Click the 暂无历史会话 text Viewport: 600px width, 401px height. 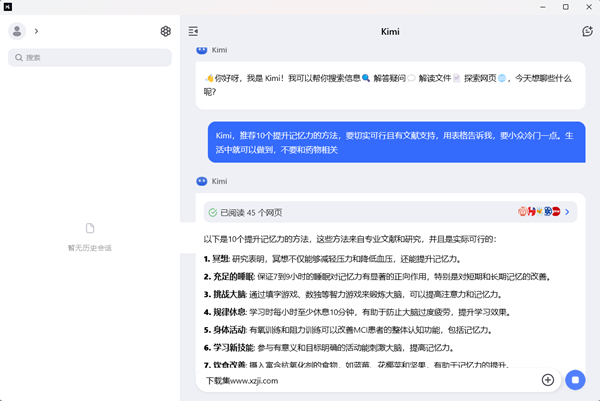(x=90, y=248)
